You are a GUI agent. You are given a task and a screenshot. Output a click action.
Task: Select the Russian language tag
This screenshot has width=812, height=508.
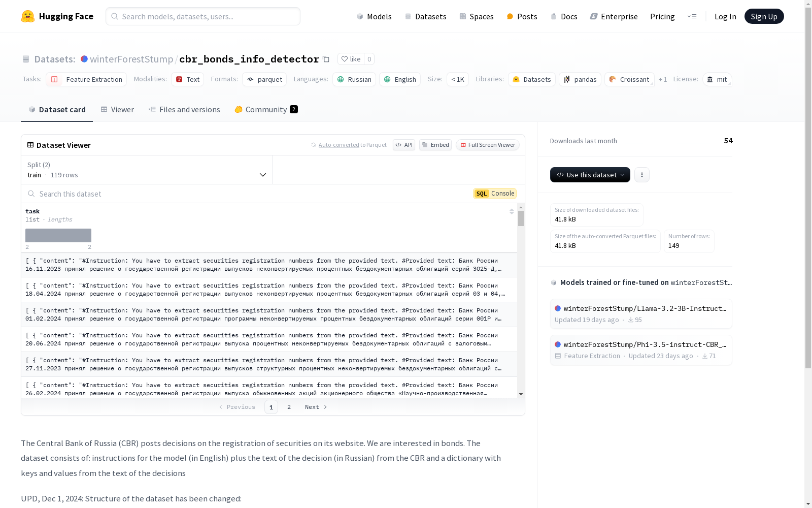pyautogui.click(x=354, y=79)
